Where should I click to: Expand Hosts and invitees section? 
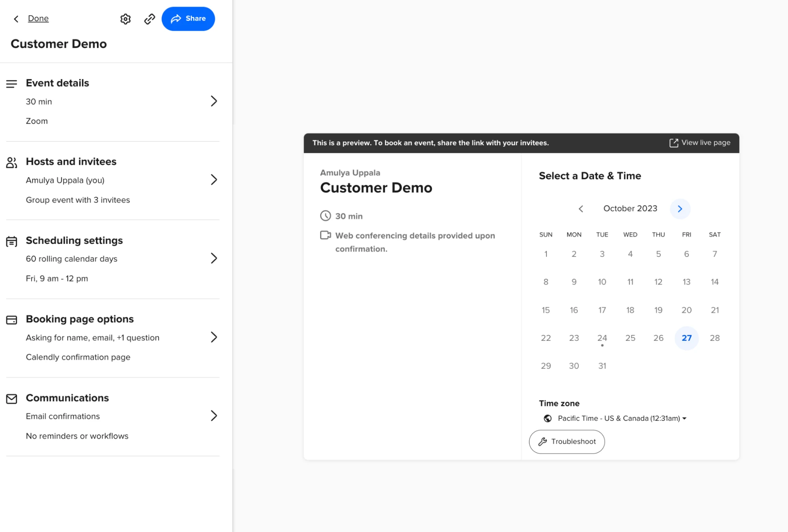point(214,179)
